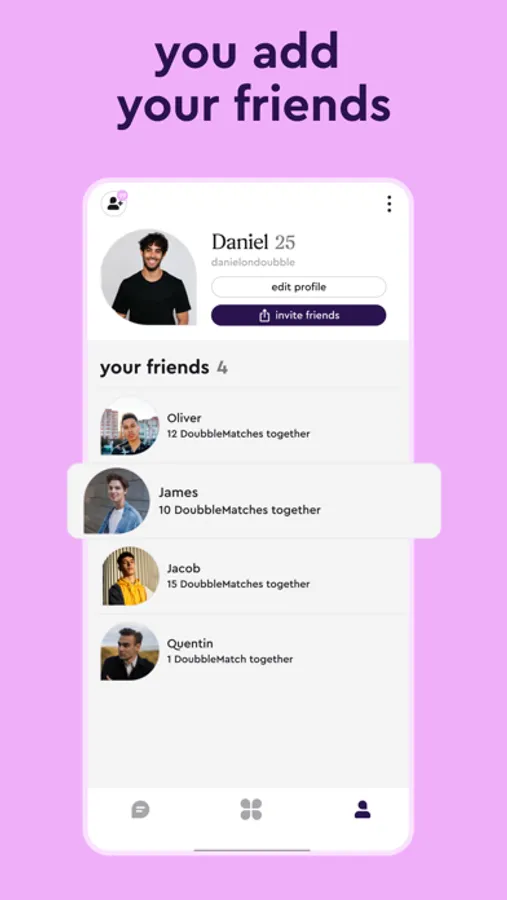View Jacob's avatar photo
The width and height of the screenshot is (507, 900).
[130, 576]
